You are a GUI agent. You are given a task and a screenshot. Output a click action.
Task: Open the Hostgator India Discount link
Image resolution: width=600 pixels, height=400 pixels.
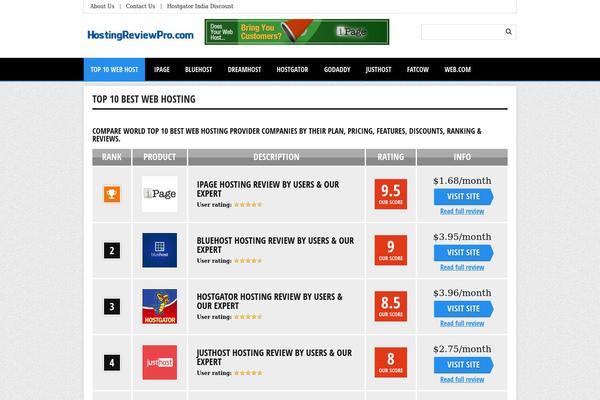(200, 6)
